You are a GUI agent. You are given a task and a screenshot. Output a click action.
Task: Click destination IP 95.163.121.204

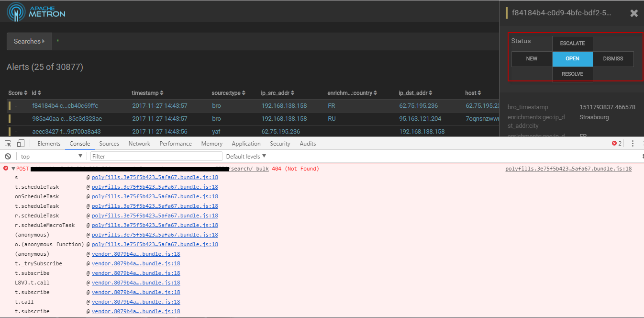click(x=421, y=118)
